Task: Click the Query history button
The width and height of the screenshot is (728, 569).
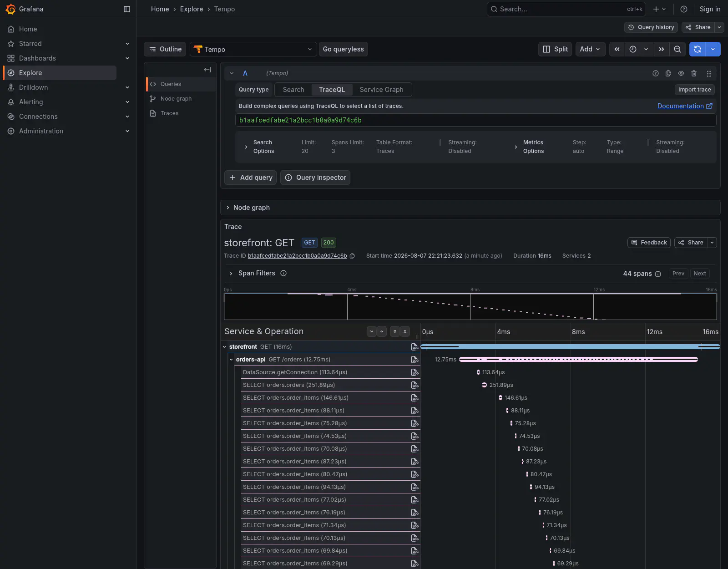Action: (x=651, y=27)
